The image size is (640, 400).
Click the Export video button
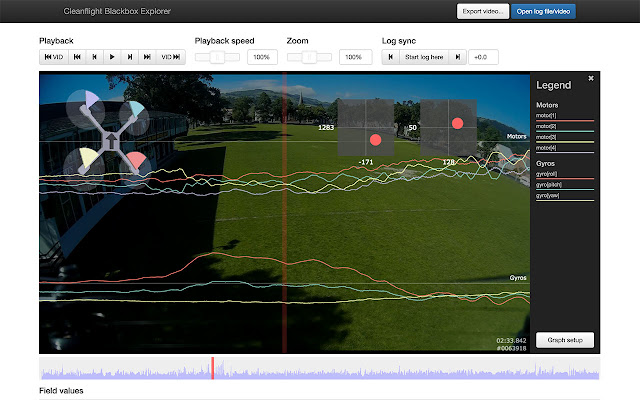coord(482,11)
